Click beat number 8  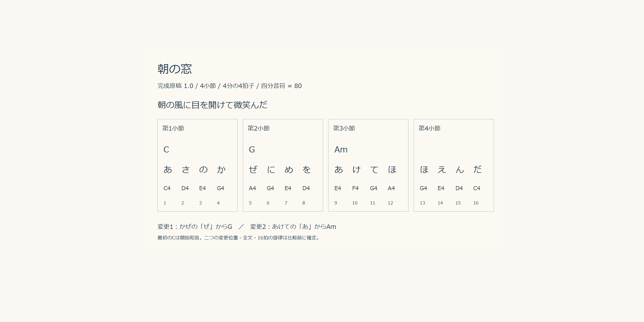pos(304,203)
